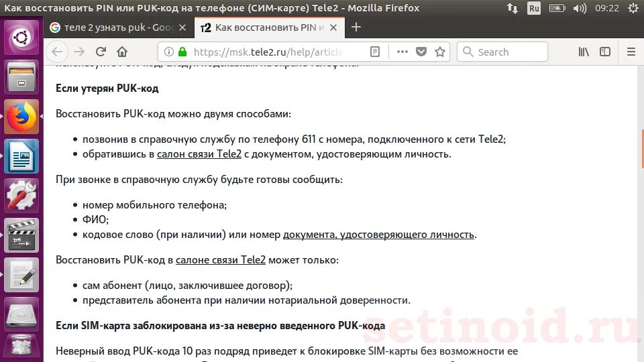Open the Files manager from launcher

[x=21, y=77]
